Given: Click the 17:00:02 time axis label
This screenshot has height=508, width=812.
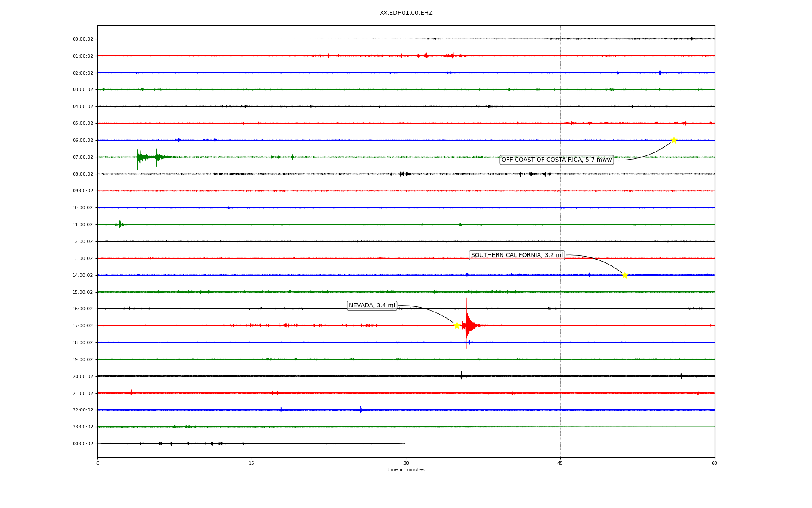Looking at the screenshot, I should point(83,326).
